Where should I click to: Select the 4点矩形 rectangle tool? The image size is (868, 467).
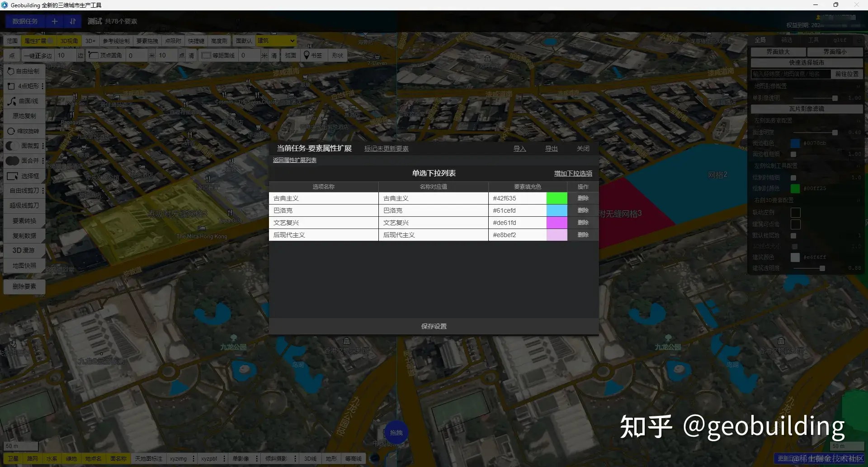coord(23,86)
